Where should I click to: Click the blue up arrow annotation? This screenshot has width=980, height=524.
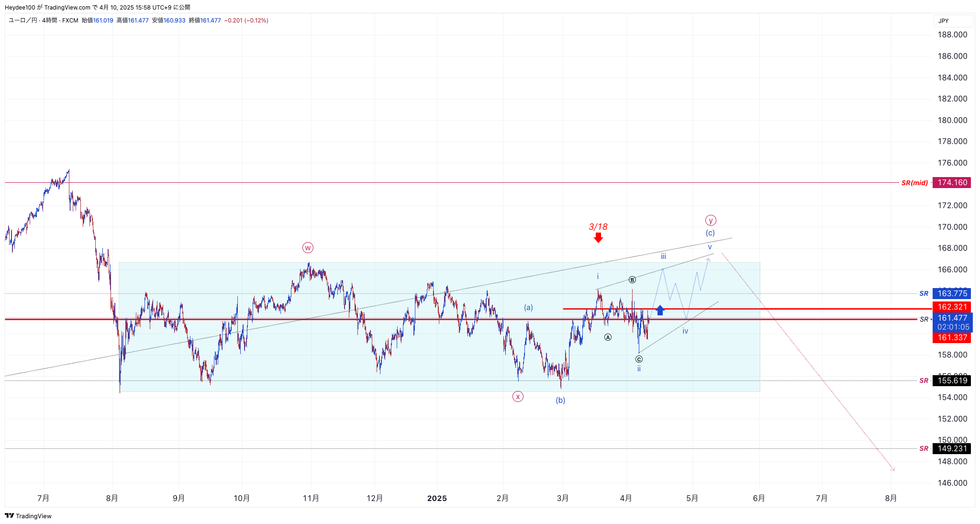[659, 310]
